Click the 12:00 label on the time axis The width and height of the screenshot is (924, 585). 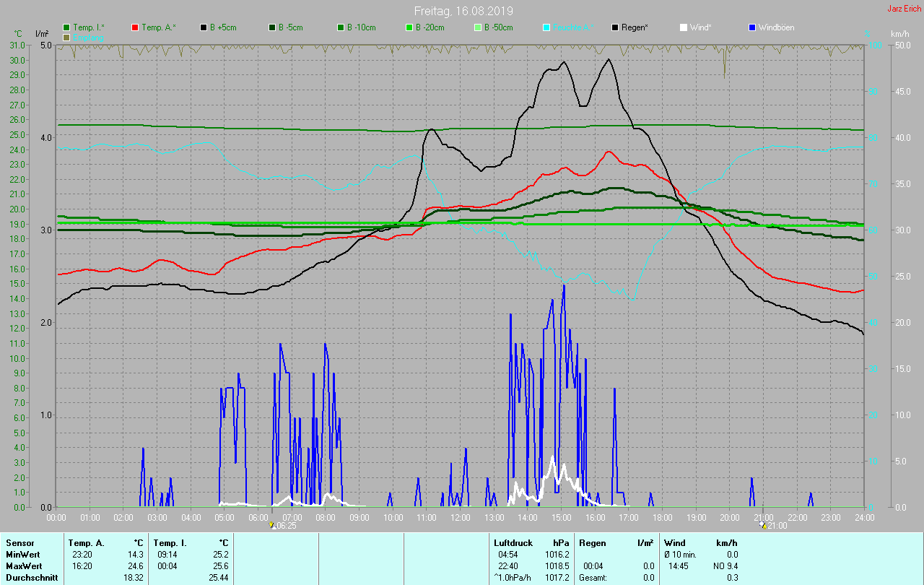click(461, 517)
